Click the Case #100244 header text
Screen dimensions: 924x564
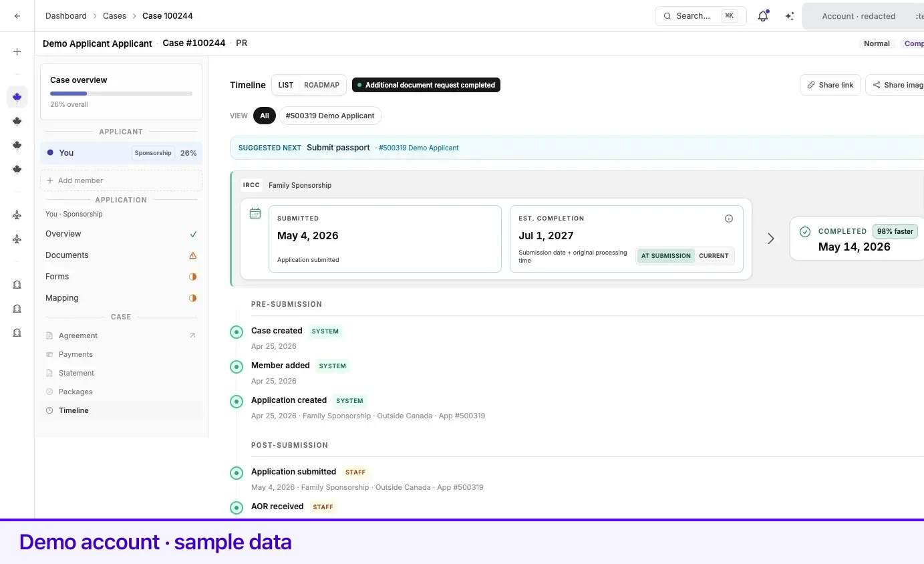194,43
